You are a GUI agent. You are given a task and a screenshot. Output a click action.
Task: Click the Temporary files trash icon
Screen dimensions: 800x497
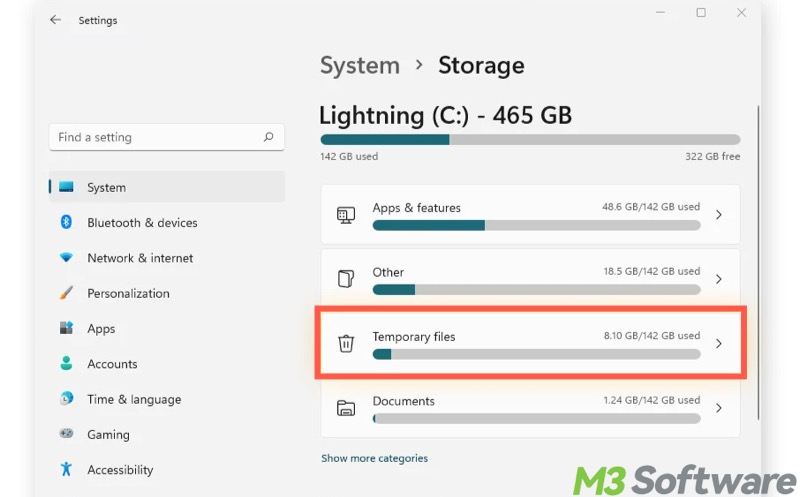tap(346, 343)
